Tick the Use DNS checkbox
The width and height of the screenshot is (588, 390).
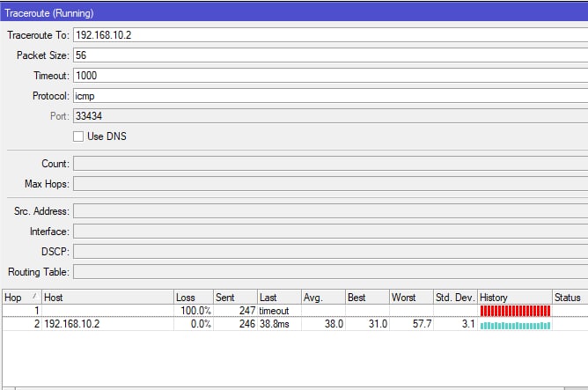pos(78,136)
